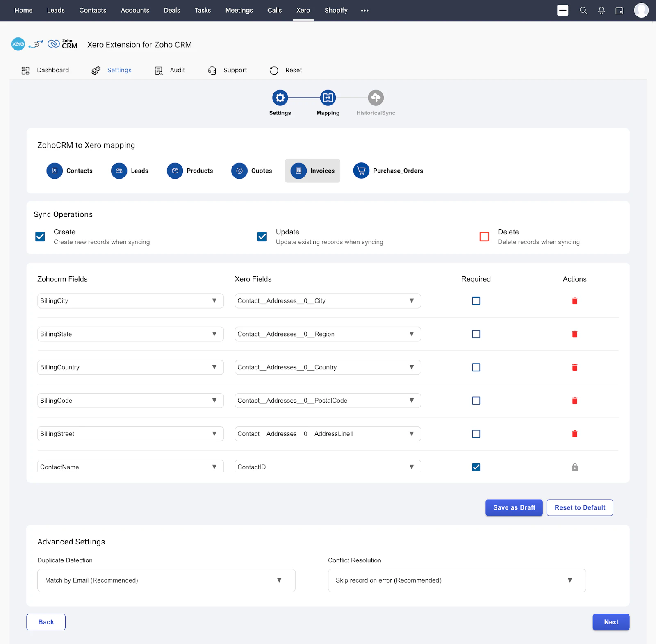The width and height of the screenshot is (656, 644).
Task: Click the lock icon on ContactName row
Action: coord(574,467)
